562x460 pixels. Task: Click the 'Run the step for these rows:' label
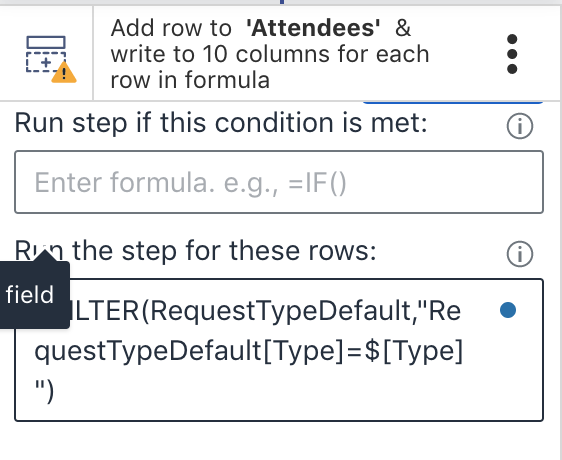[x=196, y=250]
